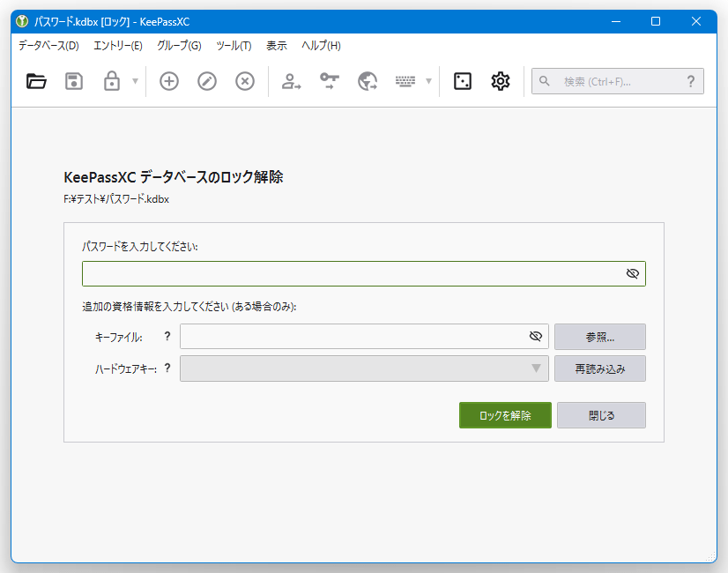The height and width of the screenshot is (573, 728).
Task: Click the edit entry pencil icon
Action: (x=207, y=81)
